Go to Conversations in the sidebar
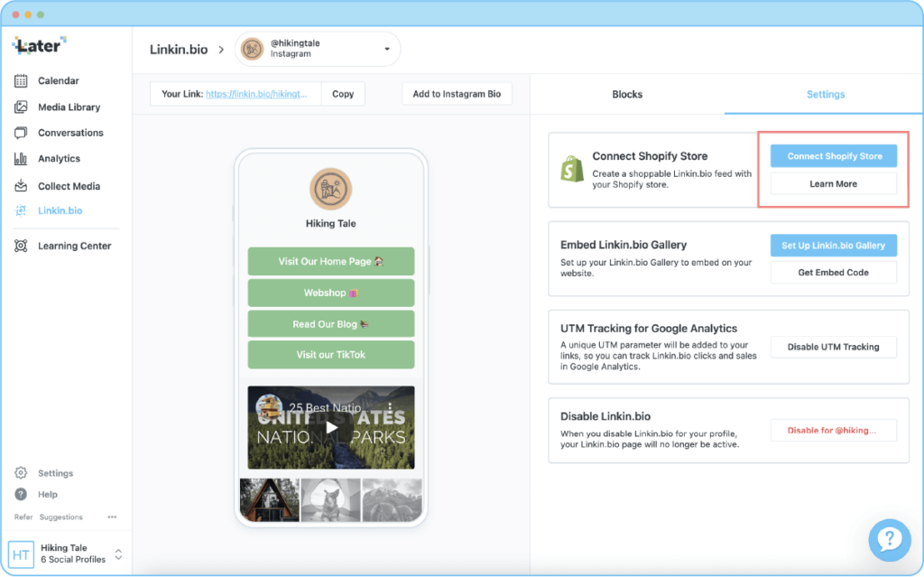Image resolution: width=924 pixels, height=577 pixels. (x=70, y=133)
